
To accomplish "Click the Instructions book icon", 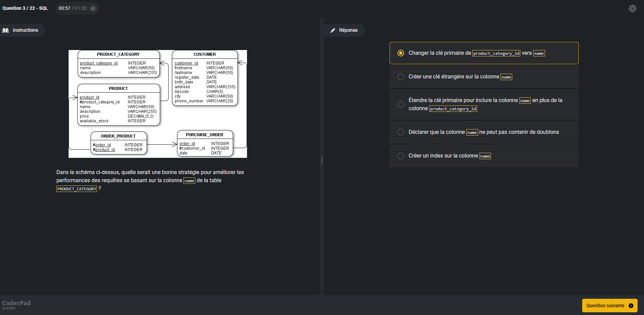I will click(6, 30).
